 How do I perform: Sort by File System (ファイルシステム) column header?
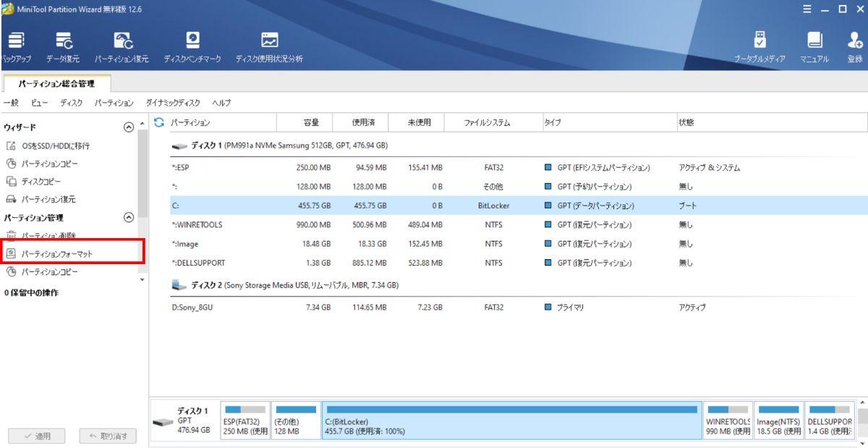493,122
